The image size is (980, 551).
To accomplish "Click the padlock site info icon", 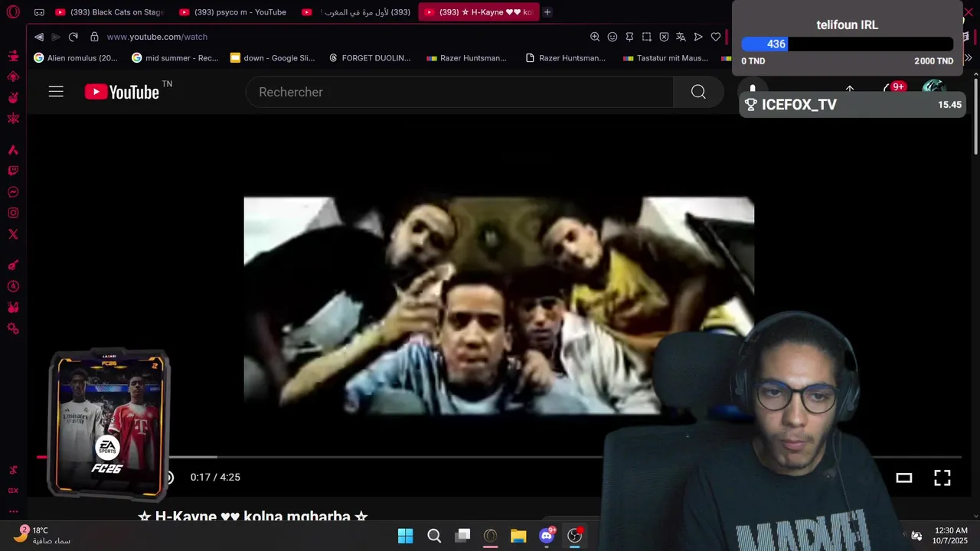I will 94,37.
